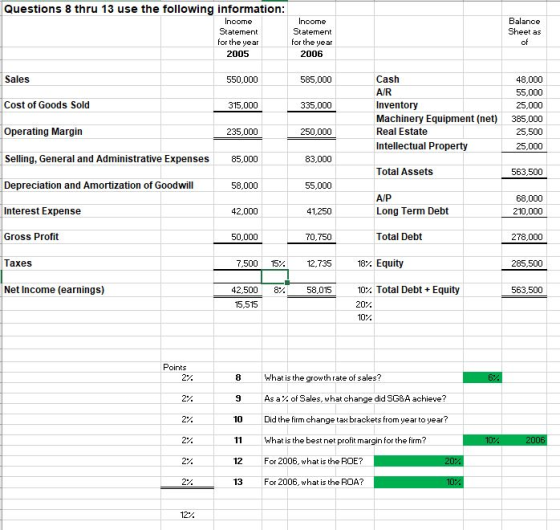
Task: Select the Total Assets value 563,500
Action: 524,172
